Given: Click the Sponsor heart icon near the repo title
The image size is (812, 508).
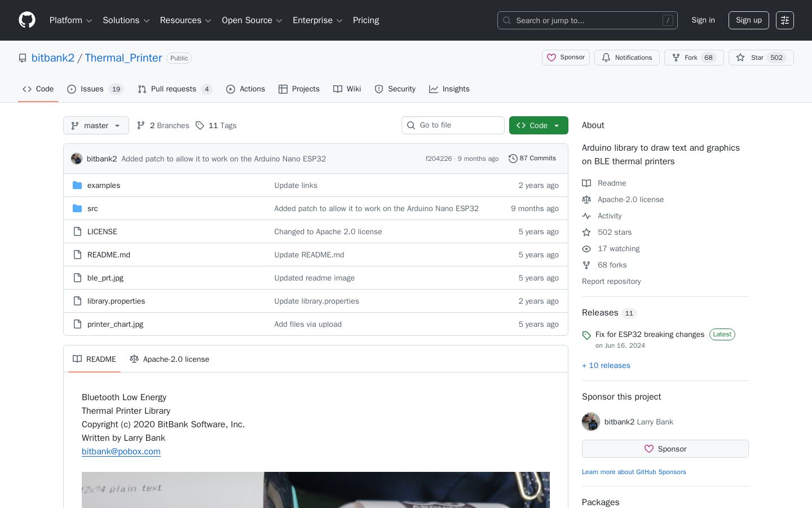Looking at the screenshot, I should pyautogui.click(x=551, y=58).
